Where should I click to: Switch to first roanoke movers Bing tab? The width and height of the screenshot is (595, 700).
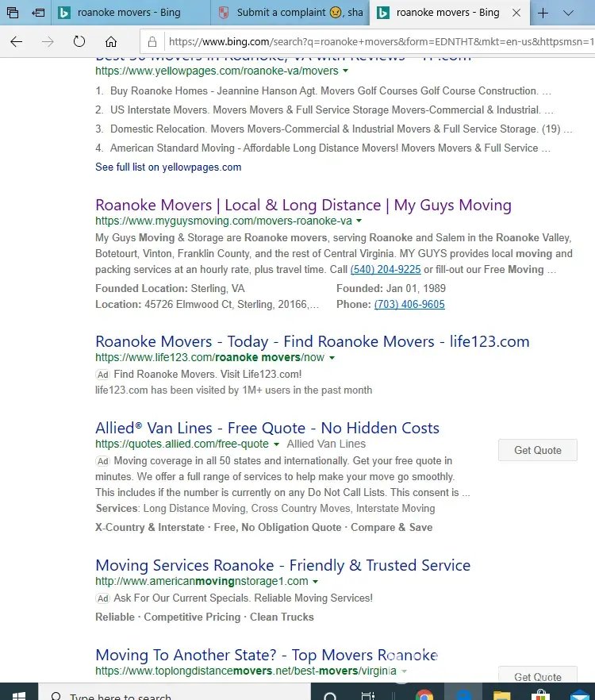[x=131, y=13]
